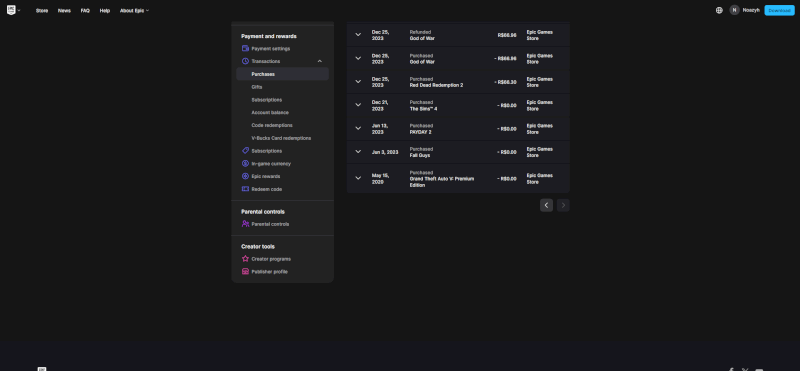Viewport: 800px width, 371px height.
Task: Click the Dec 21, 2023 date cell
Action: click(x=380, y=106)
